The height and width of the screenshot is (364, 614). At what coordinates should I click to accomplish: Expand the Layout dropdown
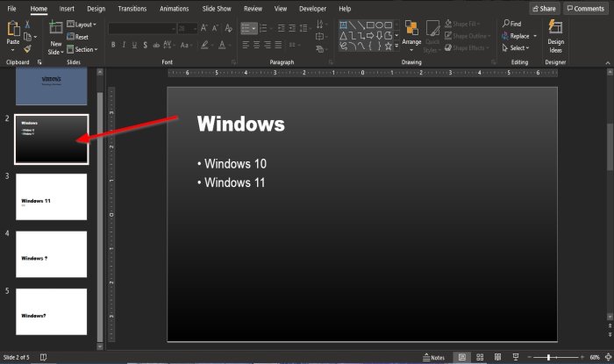pyautogui.click(x=82, y=25)
